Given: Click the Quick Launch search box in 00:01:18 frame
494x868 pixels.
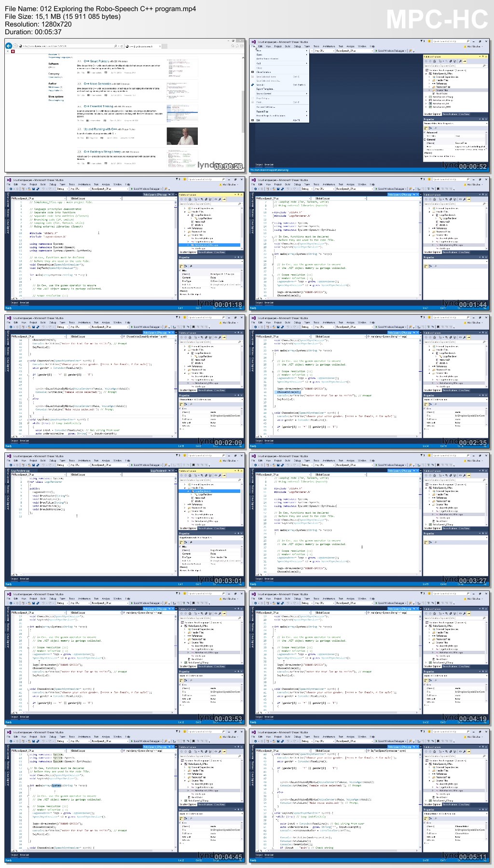Looking at the screenshot, I should pos(206,179).
